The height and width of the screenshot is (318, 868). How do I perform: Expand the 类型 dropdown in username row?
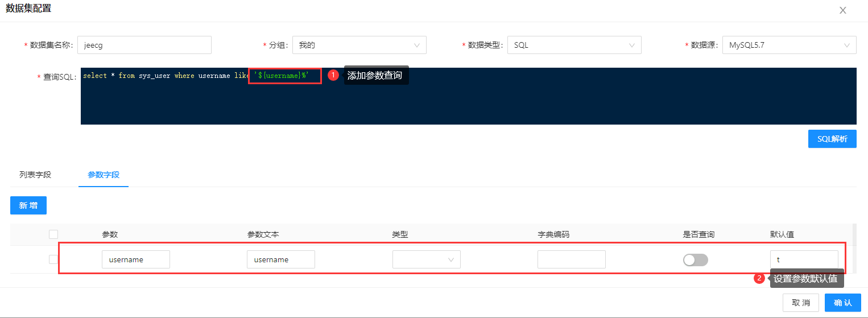tap(427, 259)
